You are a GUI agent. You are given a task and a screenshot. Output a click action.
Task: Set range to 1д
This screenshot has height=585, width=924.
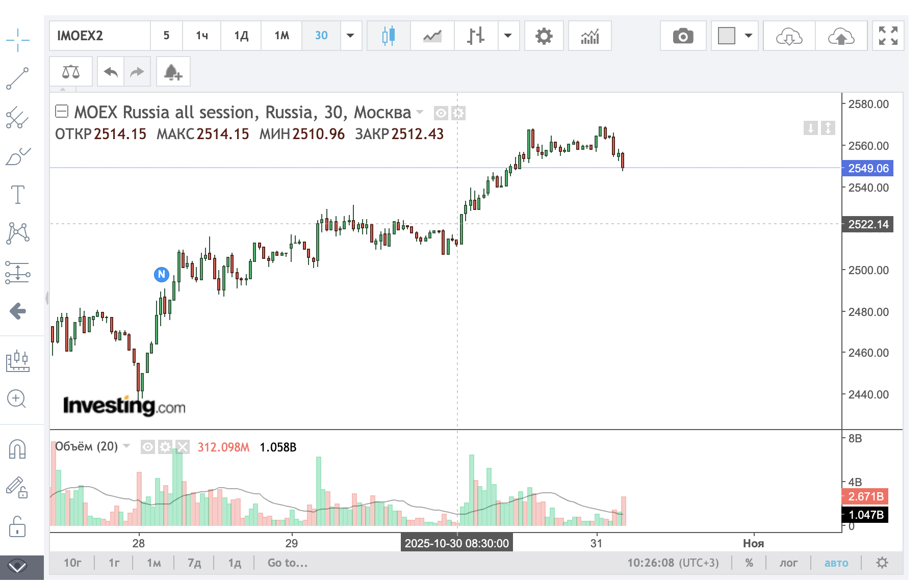(235, 563)
